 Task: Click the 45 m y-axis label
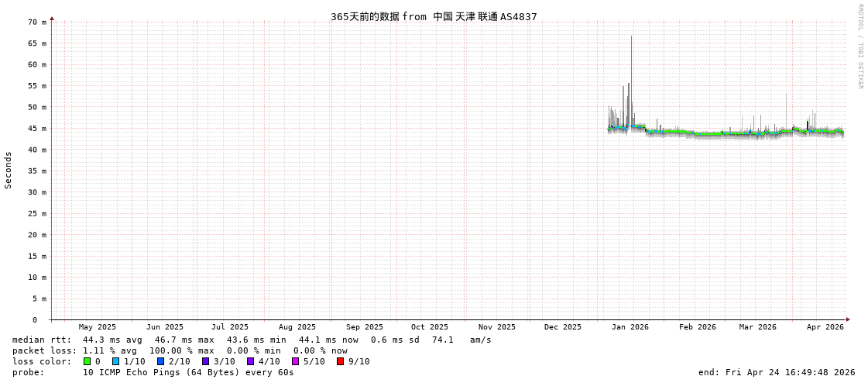click(x=38, y=129)
